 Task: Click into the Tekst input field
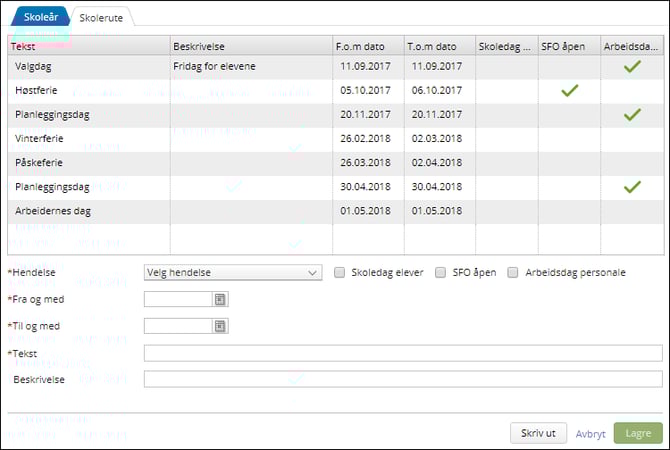(402, 353)
